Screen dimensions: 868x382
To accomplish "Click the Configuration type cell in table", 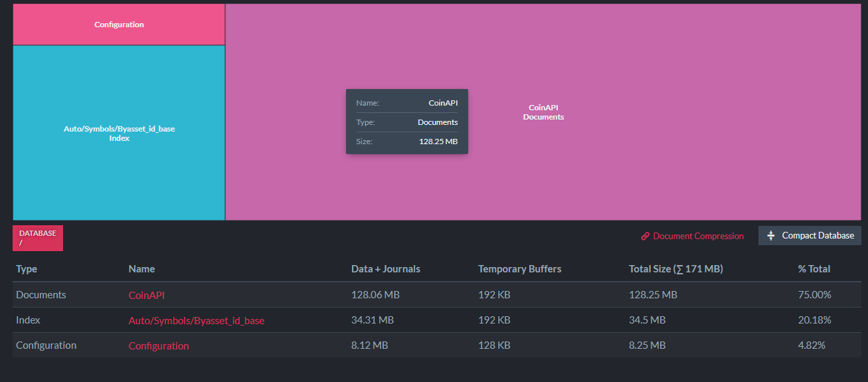I will (46, 345).
